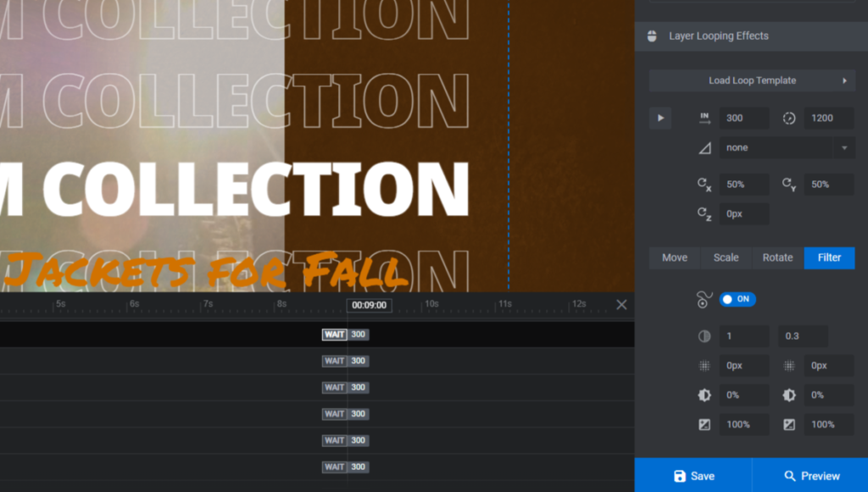Switch to the Rotate tab
The height and width of the screenshot is (492, 868).
click(778, 257)
